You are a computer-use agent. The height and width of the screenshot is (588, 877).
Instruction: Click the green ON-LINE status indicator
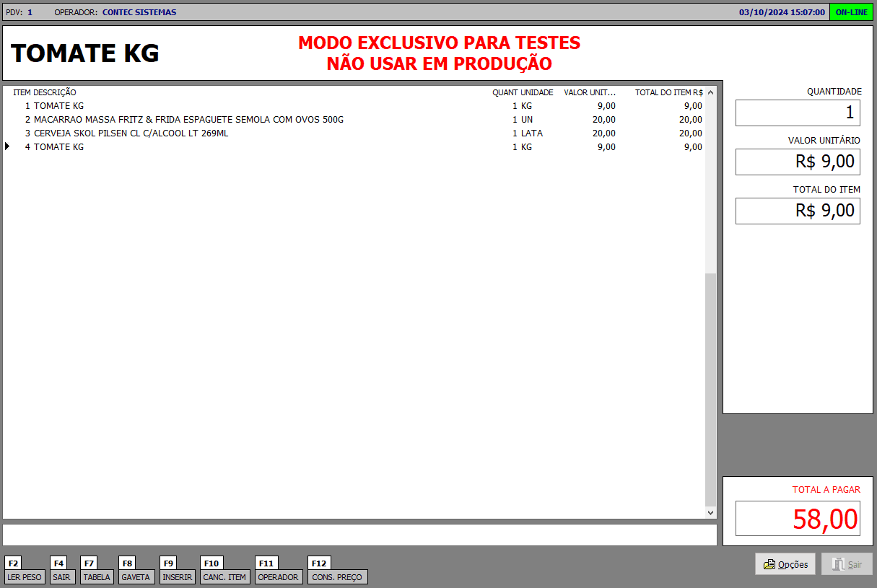click(x=851, y=12)
